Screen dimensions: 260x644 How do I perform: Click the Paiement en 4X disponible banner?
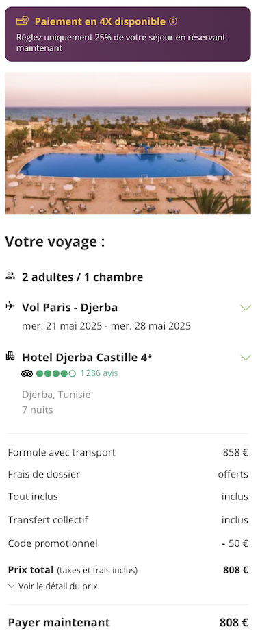pos(128,34)
